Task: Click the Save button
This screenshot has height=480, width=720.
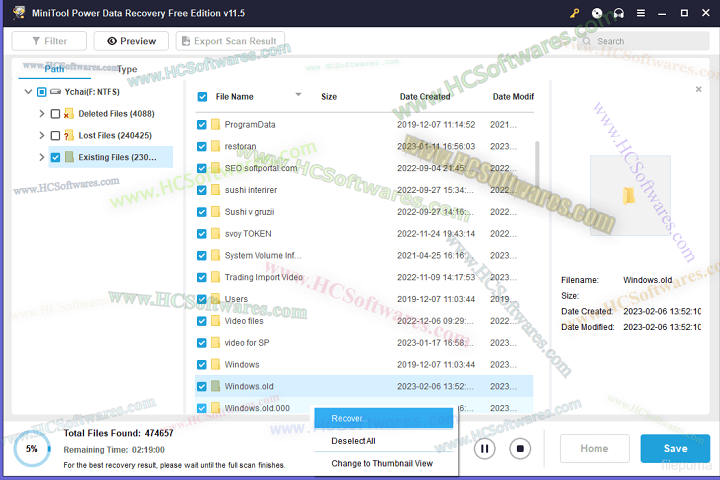Action: tap(675, 448)
